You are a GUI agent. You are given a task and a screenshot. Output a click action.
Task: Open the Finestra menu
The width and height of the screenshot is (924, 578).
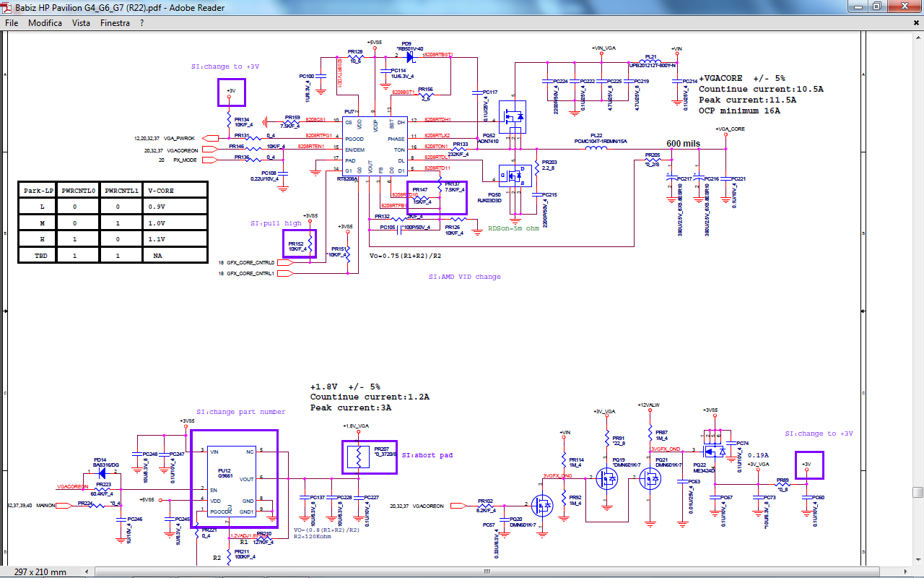click(115, 22)
